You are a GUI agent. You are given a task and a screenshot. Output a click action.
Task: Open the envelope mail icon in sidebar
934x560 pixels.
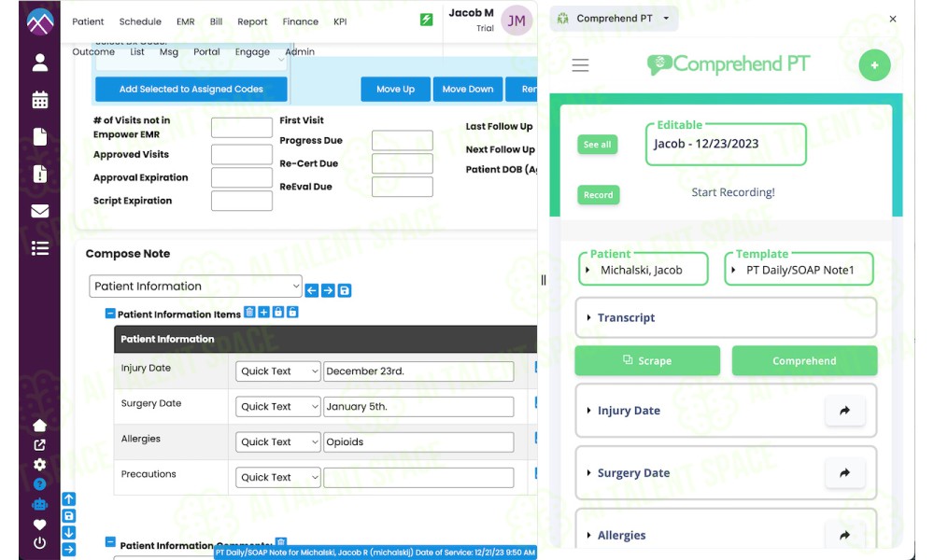(40, 211)
